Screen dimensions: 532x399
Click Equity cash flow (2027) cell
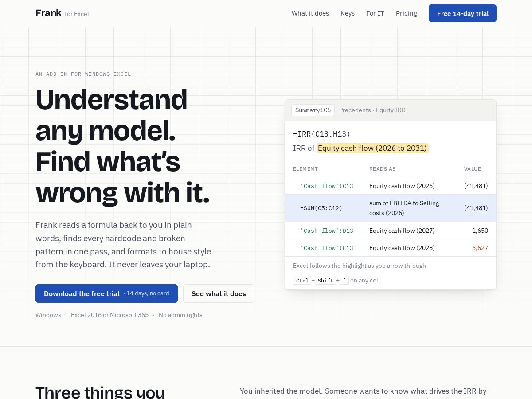(402, 231)
